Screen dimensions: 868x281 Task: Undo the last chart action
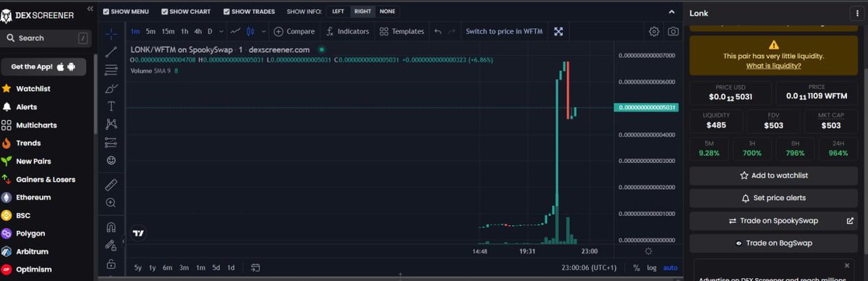(x=438, y=32)
